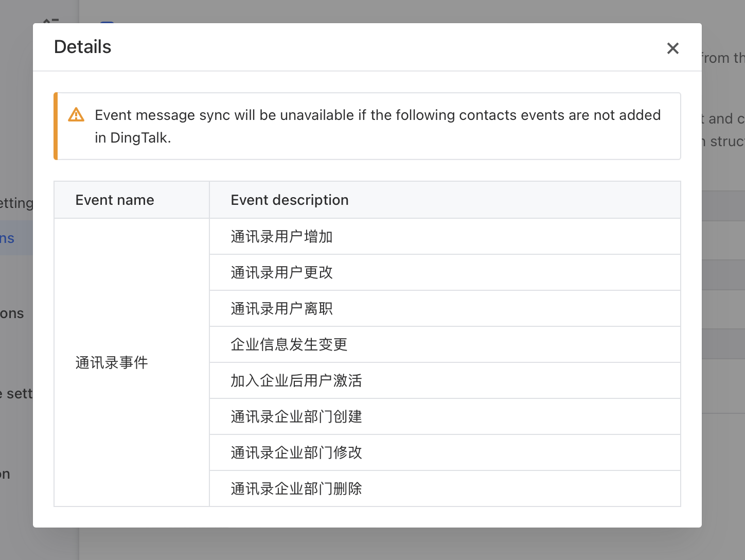The image size is (745, 560).
Task: Select the 企业信息发生变更 row
Action: click(445, 344)
